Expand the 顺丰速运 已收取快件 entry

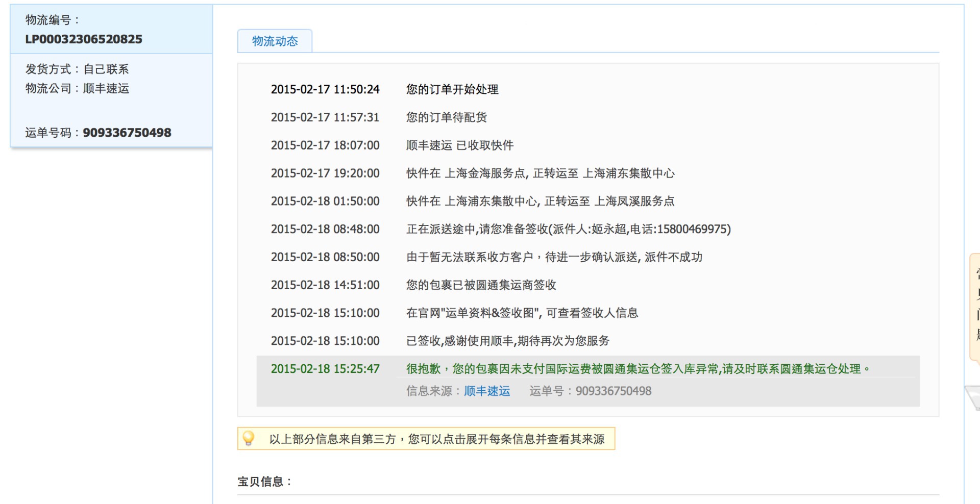[459, 145]
